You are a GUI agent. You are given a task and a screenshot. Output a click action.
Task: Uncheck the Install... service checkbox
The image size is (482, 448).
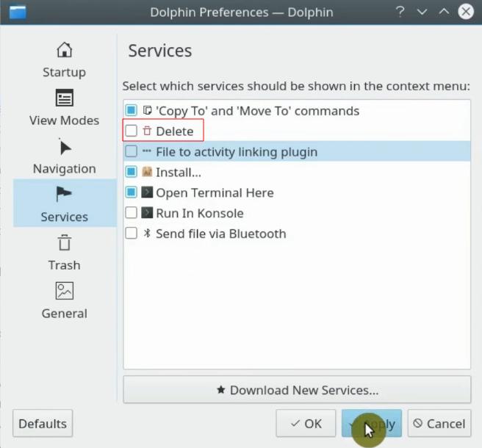[132, 172]
